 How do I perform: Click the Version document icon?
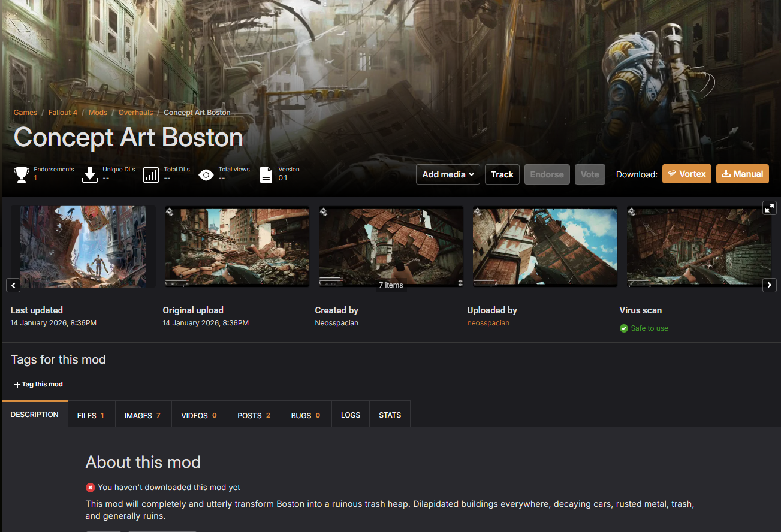tap(266, 174)
